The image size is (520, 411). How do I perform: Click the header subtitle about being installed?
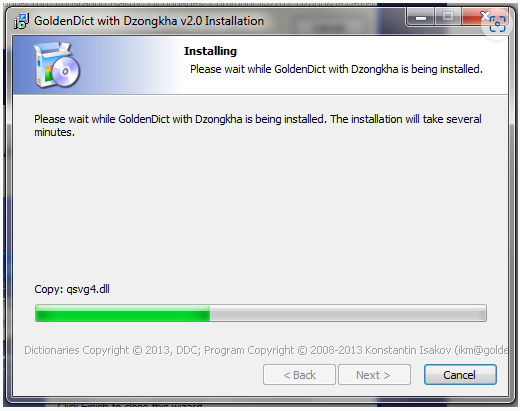[336, 69]
